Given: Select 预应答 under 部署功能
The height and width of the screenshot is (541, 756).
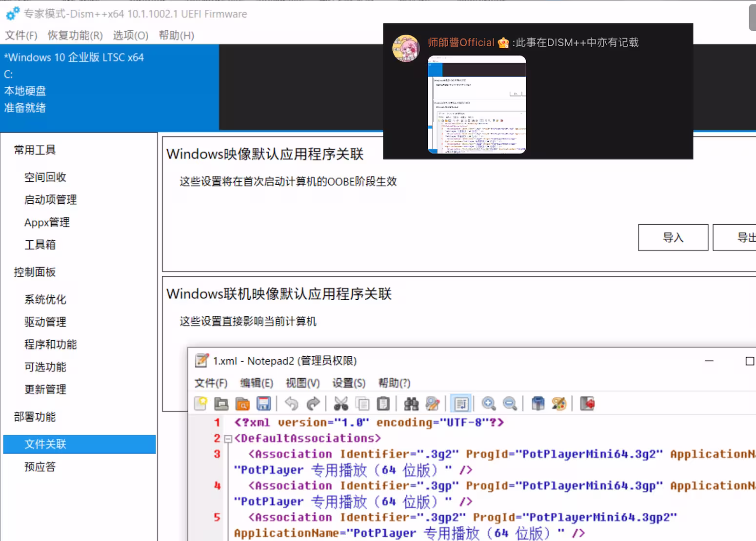Looking at the screenshot, I should pyautogui.click(x=40, y=466).
